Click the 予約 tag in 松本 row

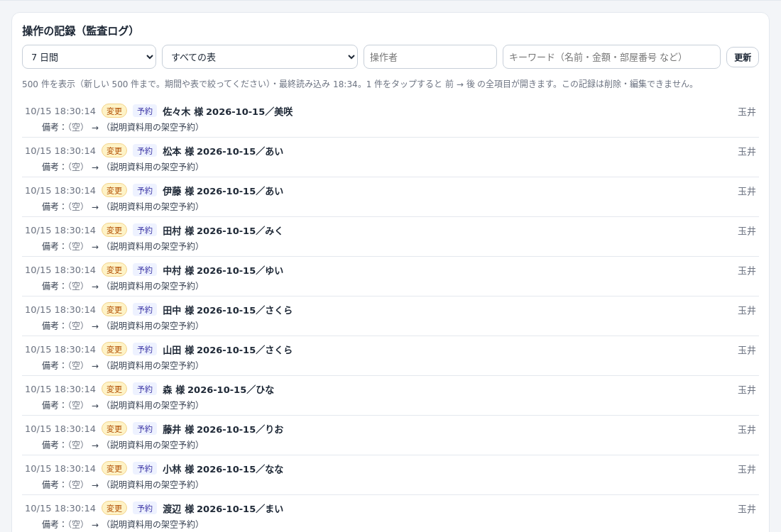point(145,151)
